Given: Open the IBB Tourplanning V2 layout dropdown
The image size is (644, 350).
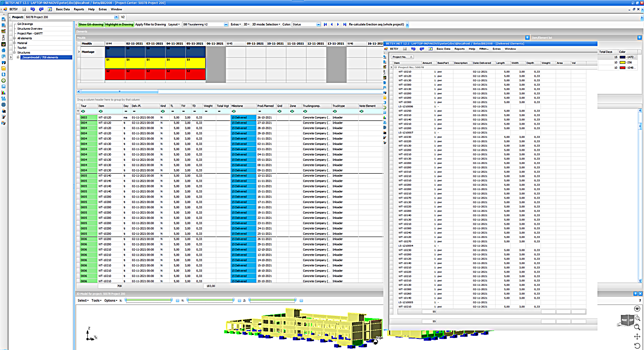Looking at the screenshot, I should tap(226, 24).
